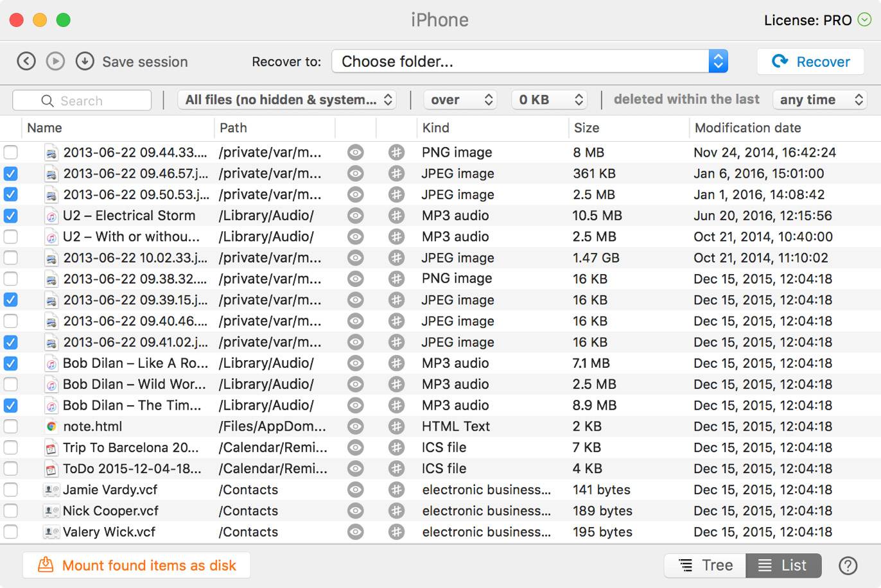Click the Save session label

pyautogui.click(x=145, y=62)
